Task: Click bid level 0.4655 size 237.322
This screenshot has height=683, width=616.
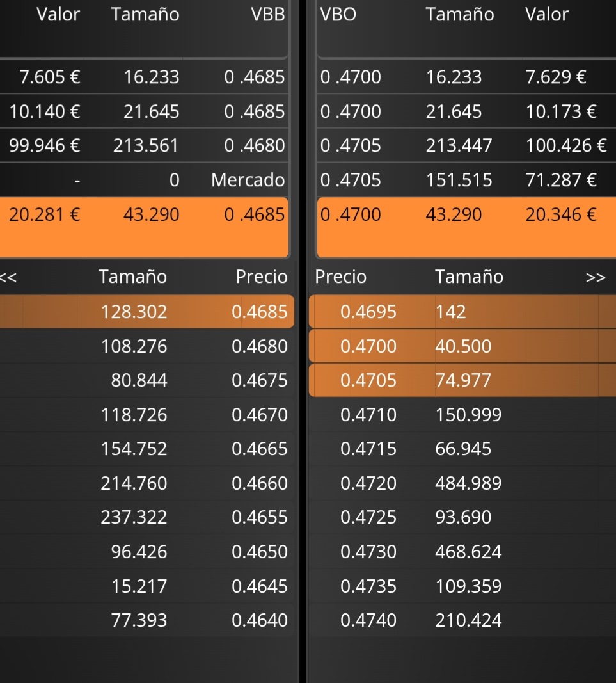Action: (146, 517)
